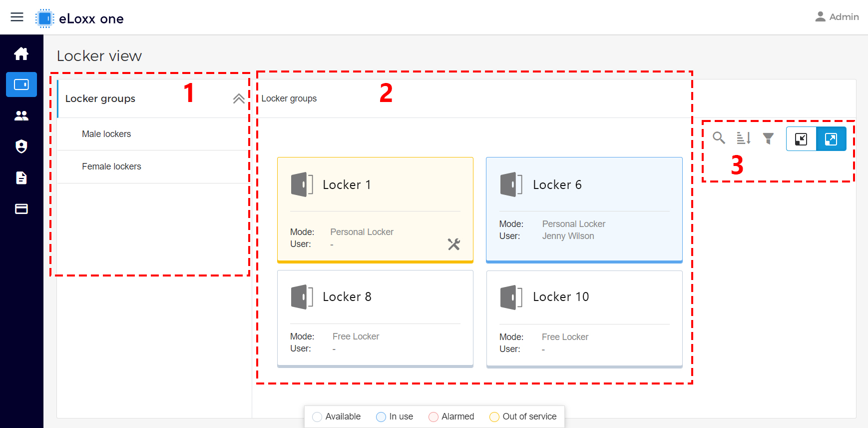Screen dimensions: 868x428
Task: Click user name Jenny Wilson
Action: click(568, 236)
